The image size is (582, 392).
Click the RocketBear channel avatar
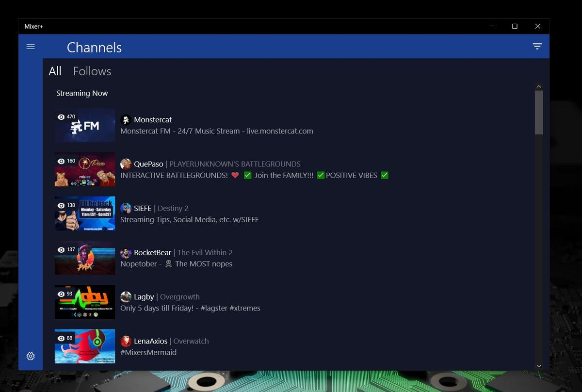click(x=126, y=252)
